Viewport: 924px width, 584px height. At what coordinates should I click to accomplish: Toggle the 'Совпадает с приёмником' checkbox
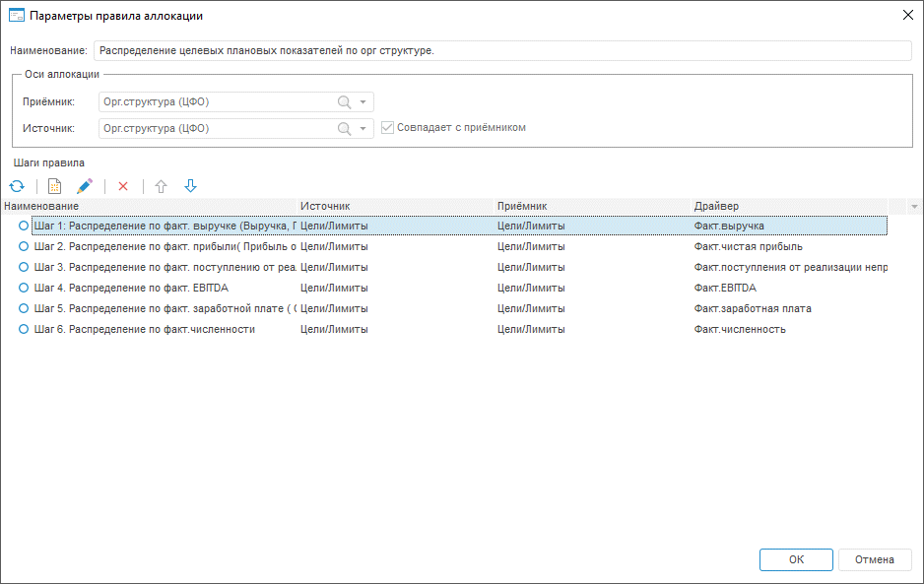388,128
